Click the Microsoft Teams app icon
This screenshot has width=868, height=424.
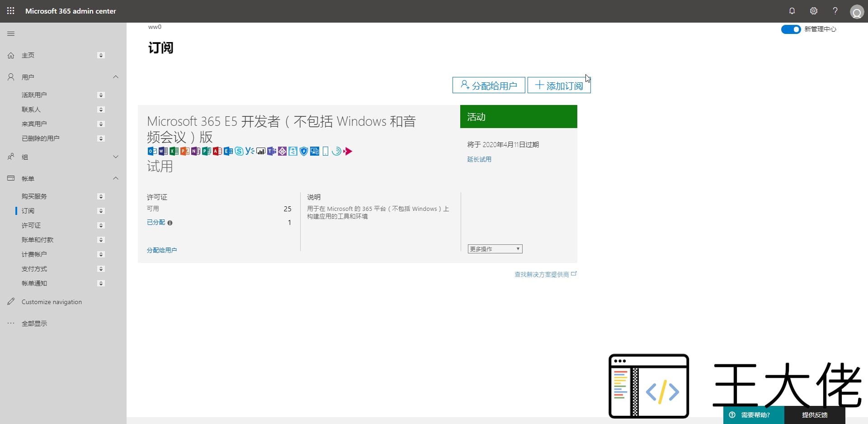(x=271, y=151)
